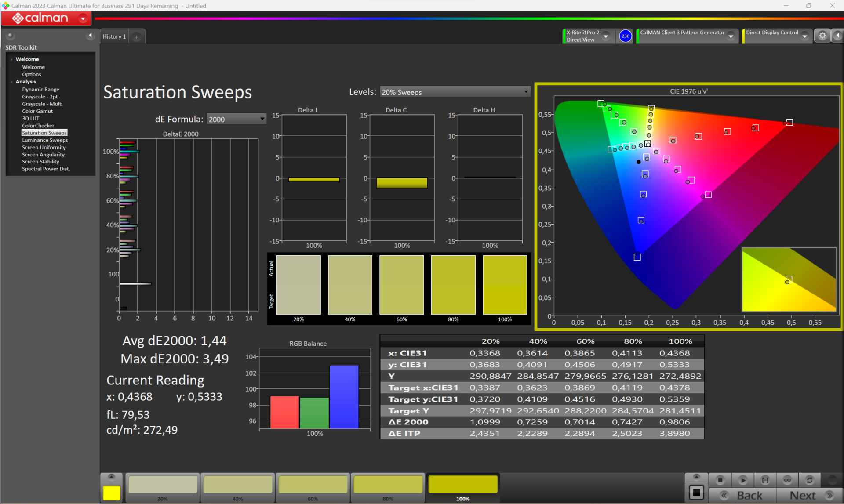Expand X-Rite i1Pro 2 meter dropdown
The image size is (844, 504).
[x=606, y=36]
